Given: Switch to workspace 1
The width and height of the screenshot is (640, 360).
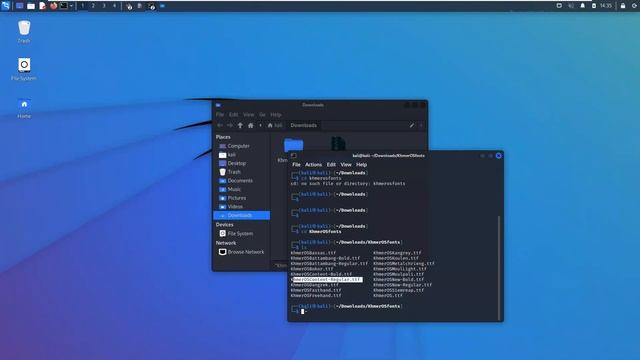Looking at the screenshot, I should 82,6.
